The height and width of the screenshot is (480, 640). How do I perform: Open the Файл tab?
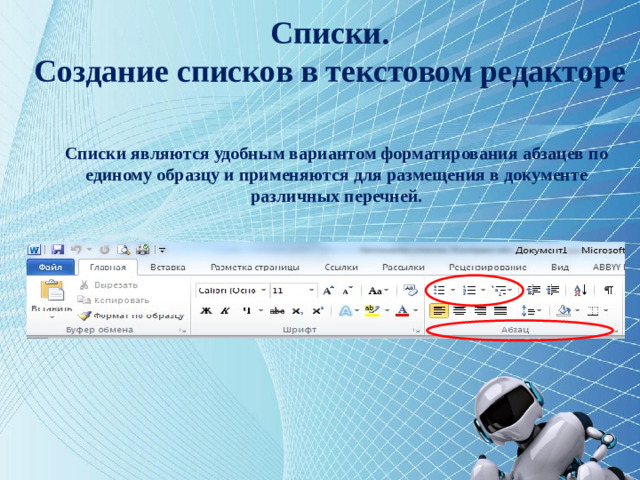click(51, 267)
